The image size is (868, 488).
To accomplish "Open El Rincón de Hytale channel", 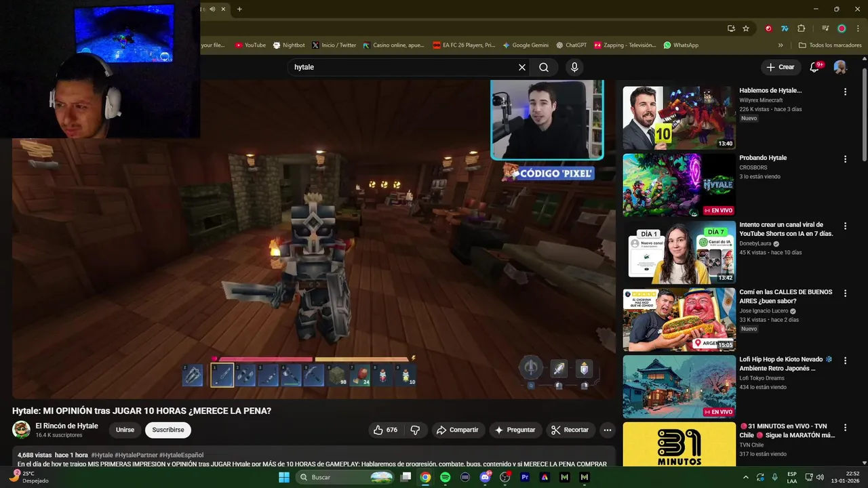I will pyautogui.click(x=66, y=426).
